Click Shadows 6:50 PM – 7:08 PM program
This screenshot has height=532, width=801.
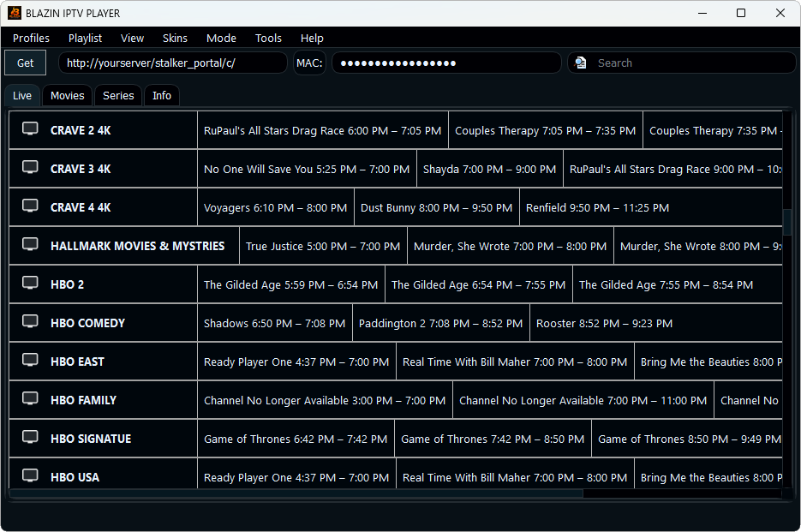click(275, 324)
